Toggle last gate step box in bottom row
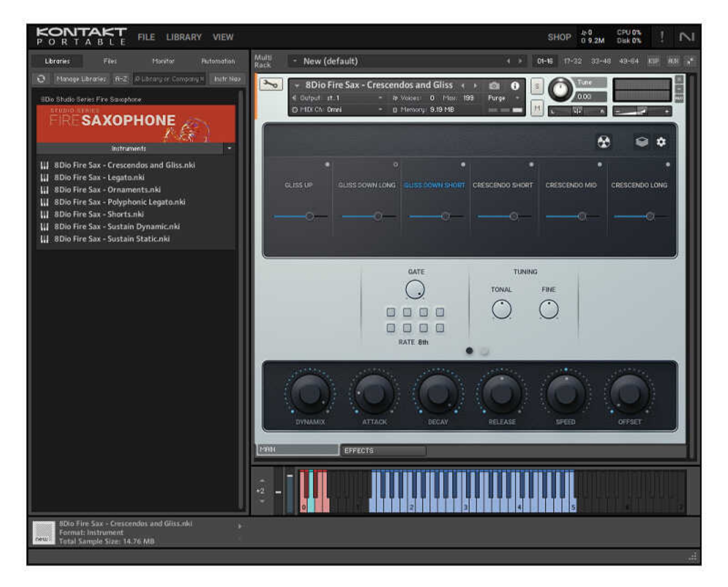This screenshot has width=728, height=587. click(x=440, y=328)
